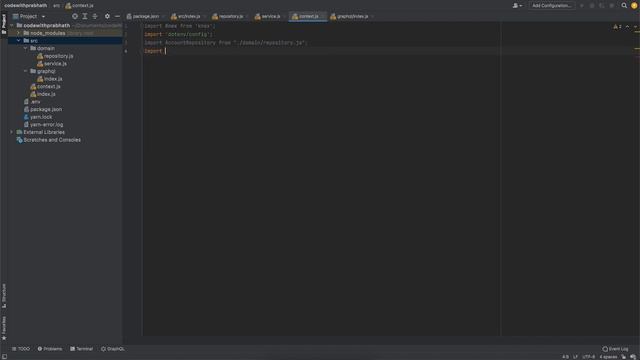Screen dimensions: 640x360
Task: Click in the editor on line 4
Action: (322, 51)
